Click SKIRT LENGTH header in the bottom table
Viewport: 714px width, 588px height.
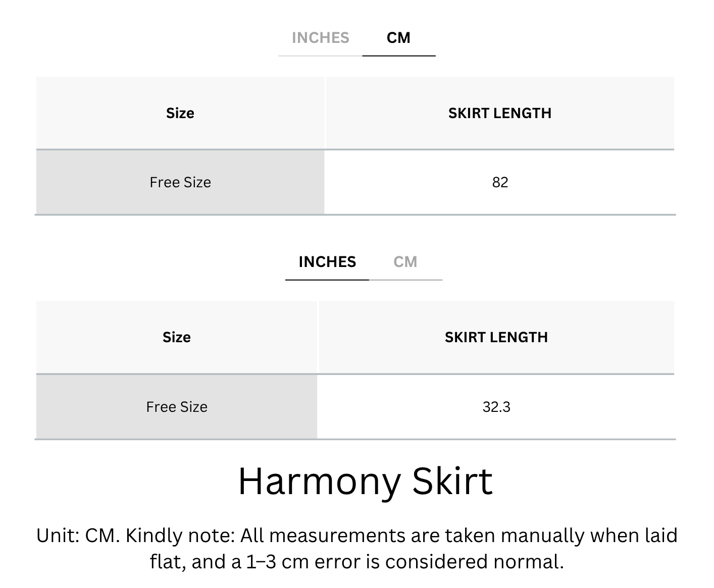pos(496,337)
